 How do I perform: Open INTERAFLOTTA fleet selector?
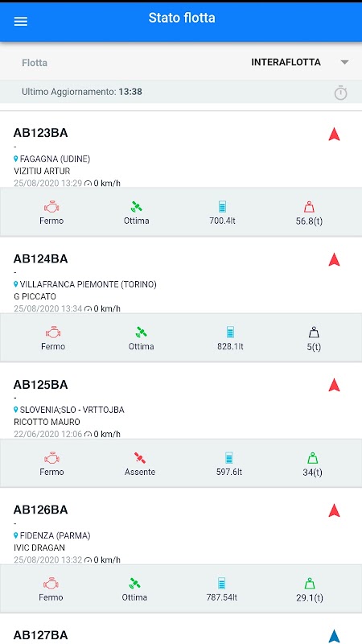coord(286,63)
